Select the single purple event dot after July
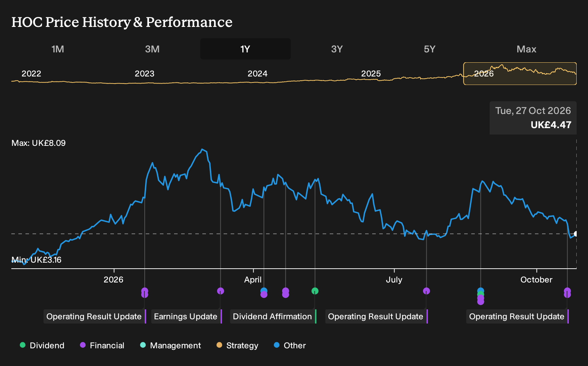 click(426, 291)
